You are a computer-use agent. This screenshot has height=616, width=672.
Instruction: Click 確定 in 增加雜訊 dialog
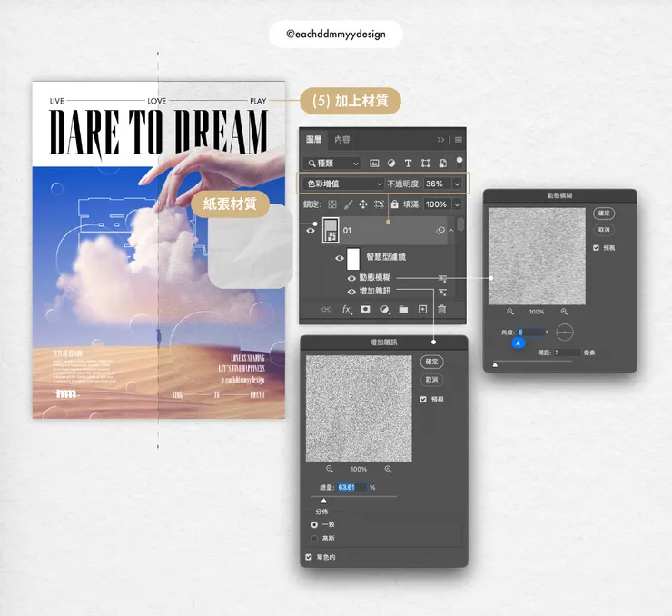pos(431,362)
